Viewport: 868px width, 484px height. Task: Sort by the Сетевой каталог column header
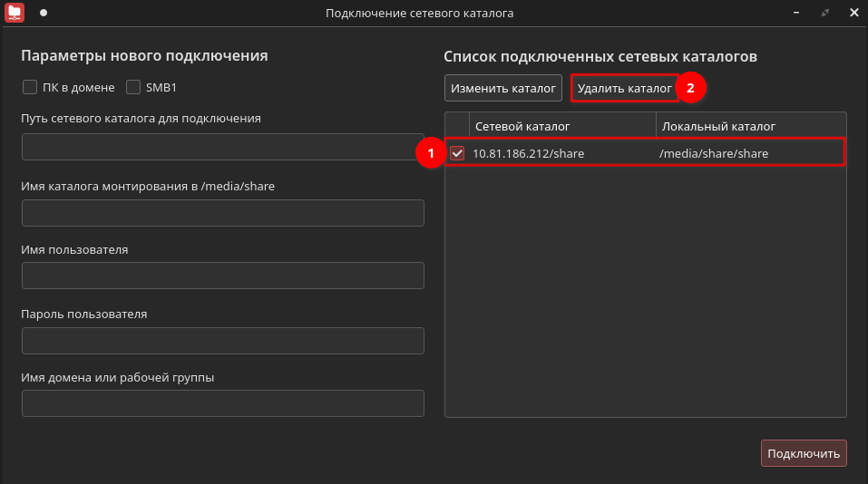click(x=562, y=126)
